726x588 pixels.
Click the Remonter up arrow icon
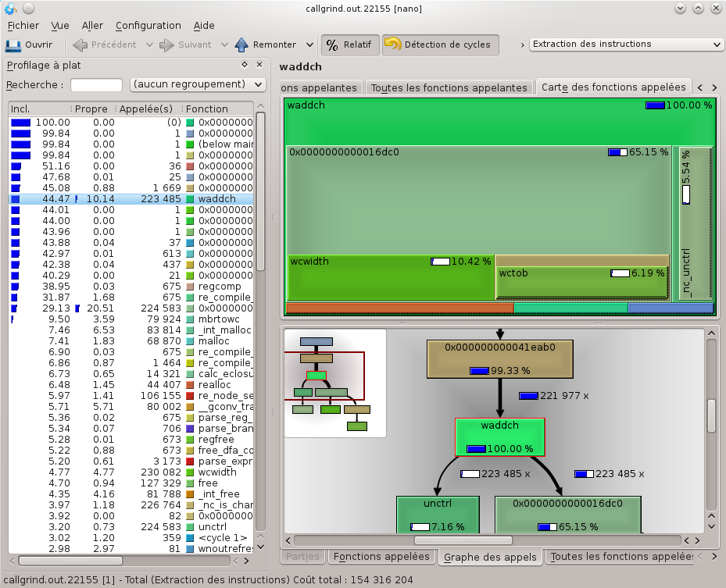(x=241, y=45)
